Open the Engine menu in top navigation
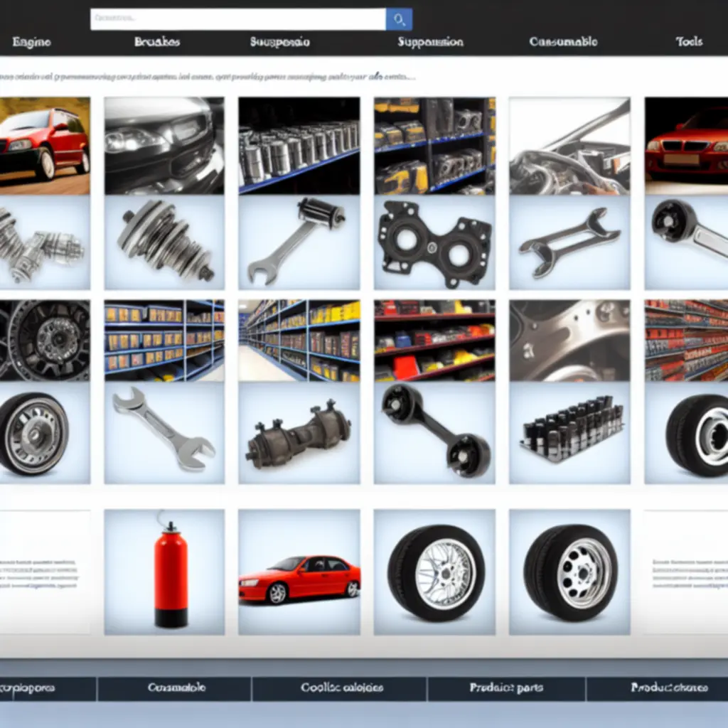728x728 pixels. (31, 42)
